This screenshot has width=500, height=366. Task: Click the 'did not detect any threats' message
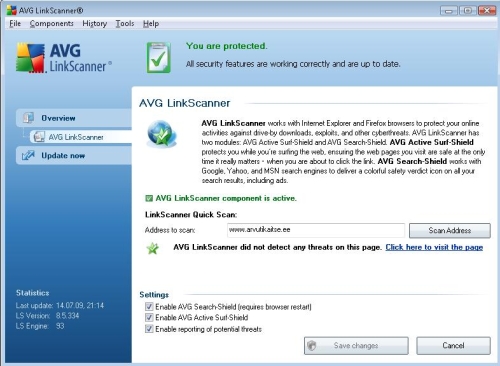pyautogui.click(x=277, y=247)
